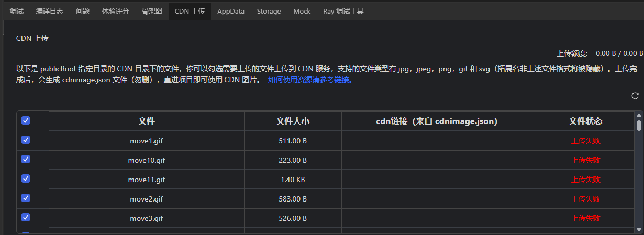Screen dimensions: 644x235
Task: Open the Mock tab
Action: (302, 11)
